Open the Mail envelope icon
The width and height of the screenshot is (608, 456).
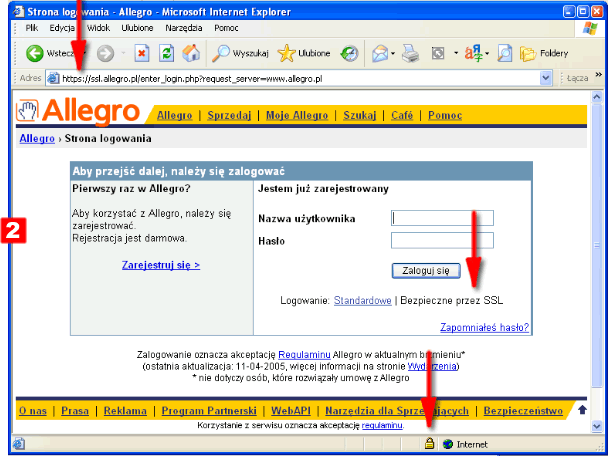pyautogui.click(x=380, y=54)
